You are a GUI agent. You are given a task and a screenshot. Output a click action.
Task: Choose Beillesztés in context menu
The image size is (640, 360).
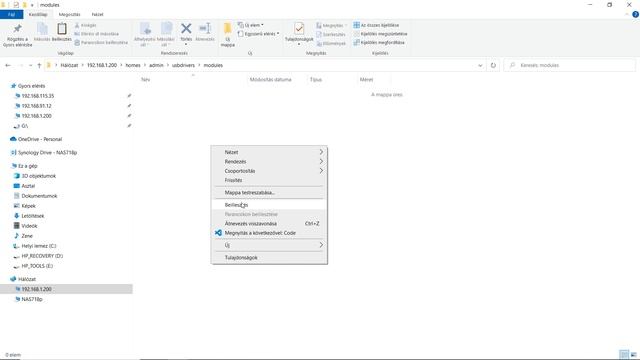tap(269, 205)
